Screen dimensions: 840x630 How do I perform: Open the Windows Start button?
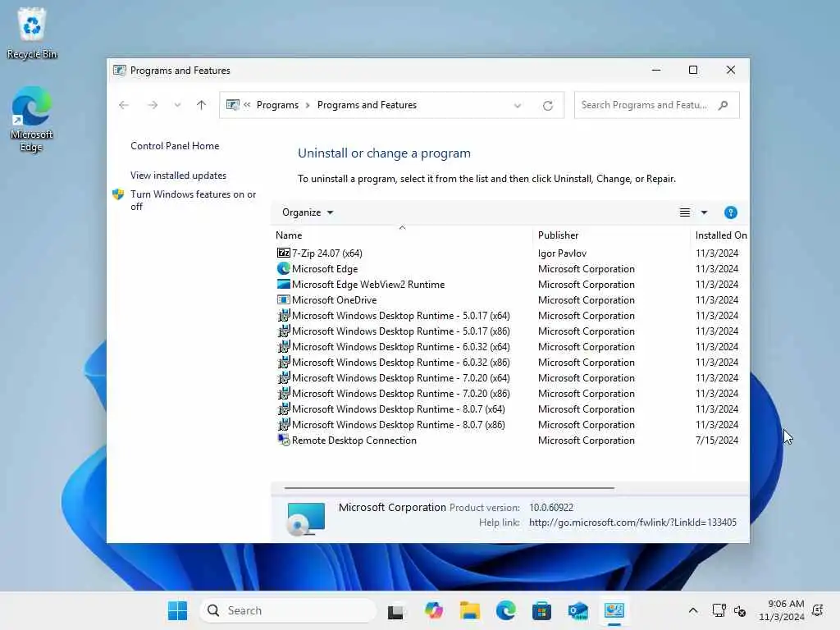point(177,610)
